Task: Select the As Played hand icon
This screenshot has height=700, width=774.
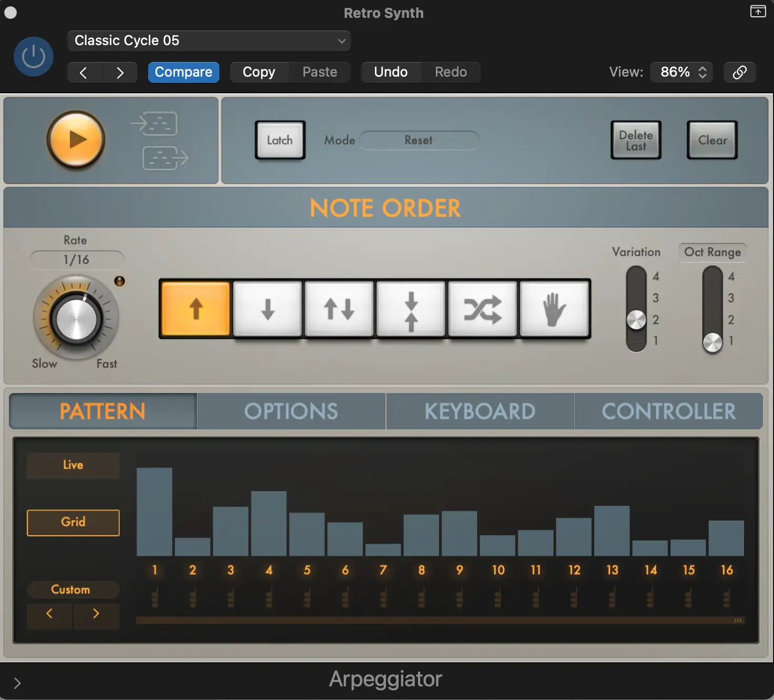Action: point(554,309)
